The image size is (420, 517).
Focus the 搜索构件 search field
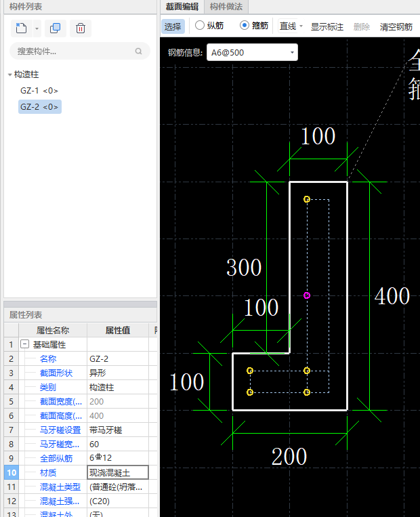pyautogui.click(x=80, y=51)
